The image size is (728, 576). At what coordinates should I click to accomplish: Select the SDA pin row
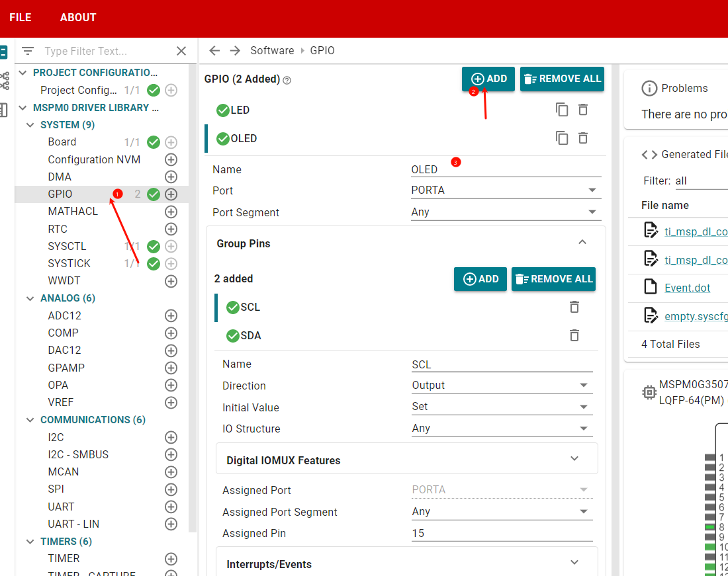pyautogui.click(x=406, y=335)
